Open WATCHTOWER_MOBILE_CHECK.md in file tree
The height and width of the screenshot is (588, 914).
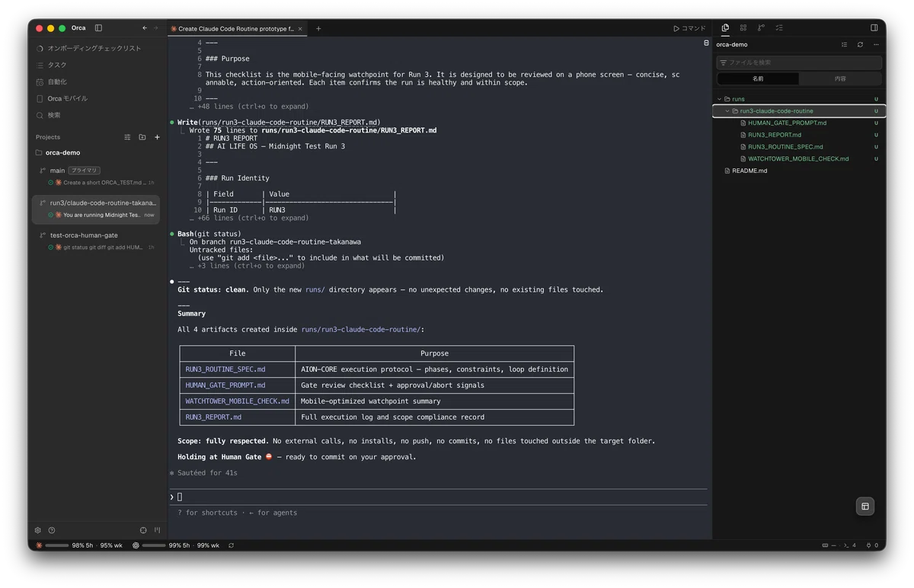click(798, 159)
